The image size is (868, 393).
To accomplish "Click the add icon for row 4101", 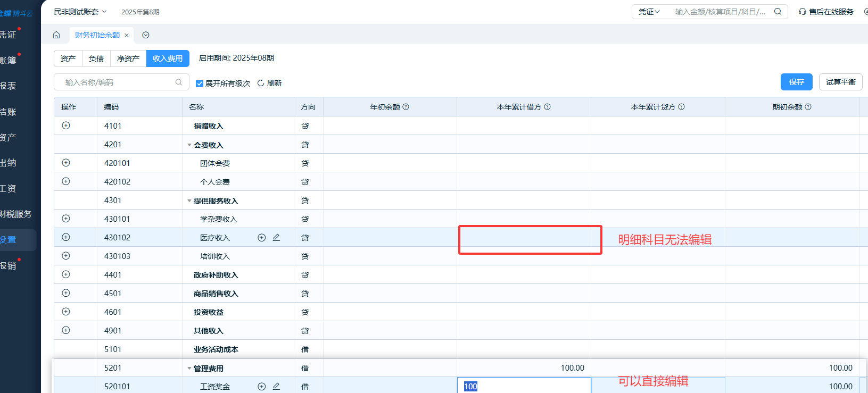I will 66,126.
